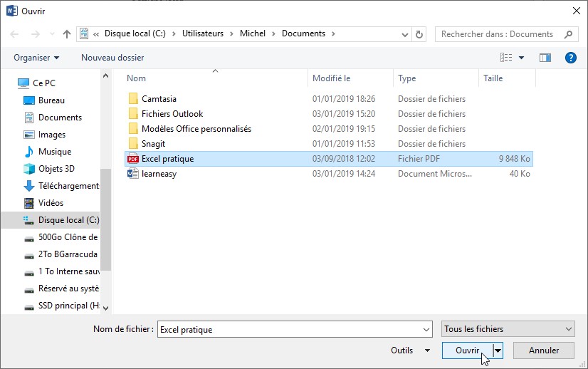Select the learneasy Word document
The height and width of the screenshot is (369, 588).
point(158,174)
